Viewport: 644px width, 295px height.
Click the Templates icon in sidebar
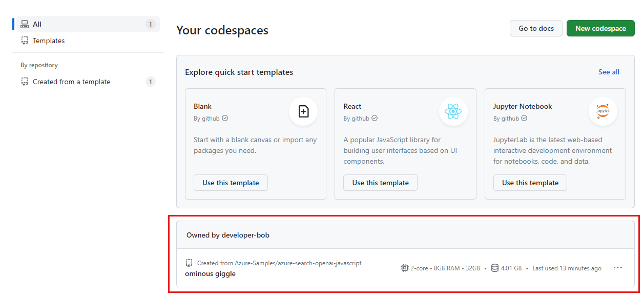click(25, 41)
